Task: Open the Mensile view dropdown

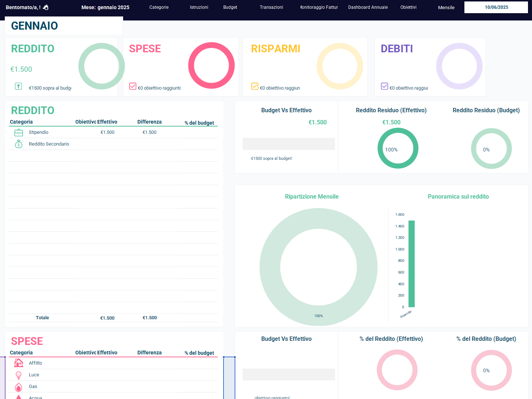Action: point(446,7)
